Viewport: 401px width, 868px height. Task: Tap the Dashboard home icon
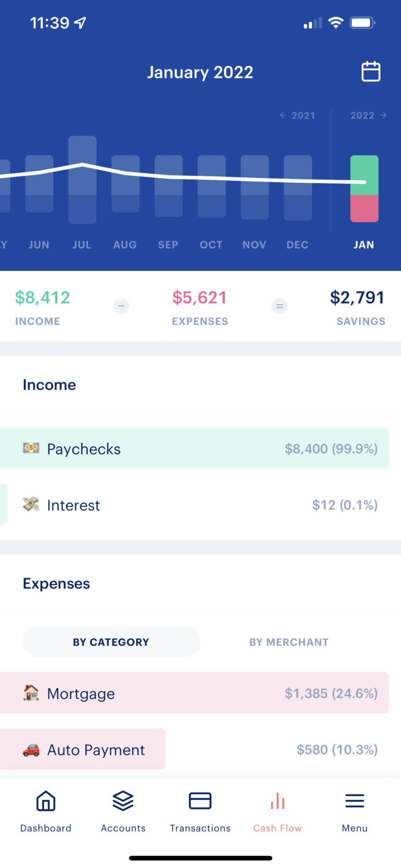pyautogui.click(x=46, y=801)
